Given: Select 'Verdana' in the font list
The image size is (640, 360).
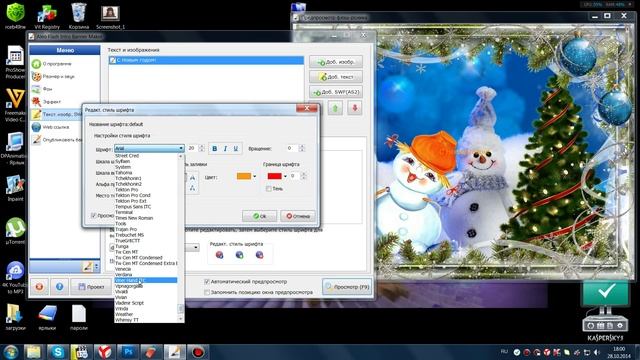Looking at the screenshot, I should click(x=124, y=275).
